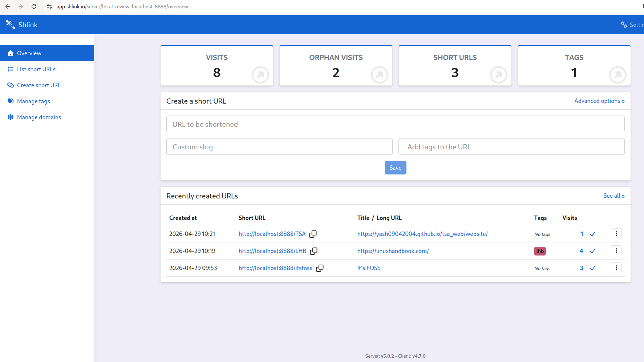Click the browser address bar URL
The height and width of the screenshot is (362, 644).
point(122,7)
